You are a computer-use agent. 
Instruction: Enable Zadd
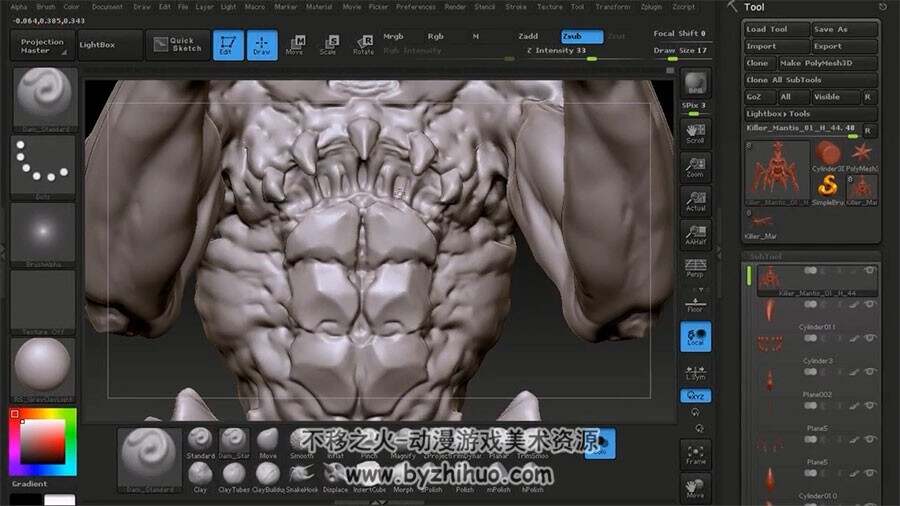pyautogui.click(x=528, y=36)
